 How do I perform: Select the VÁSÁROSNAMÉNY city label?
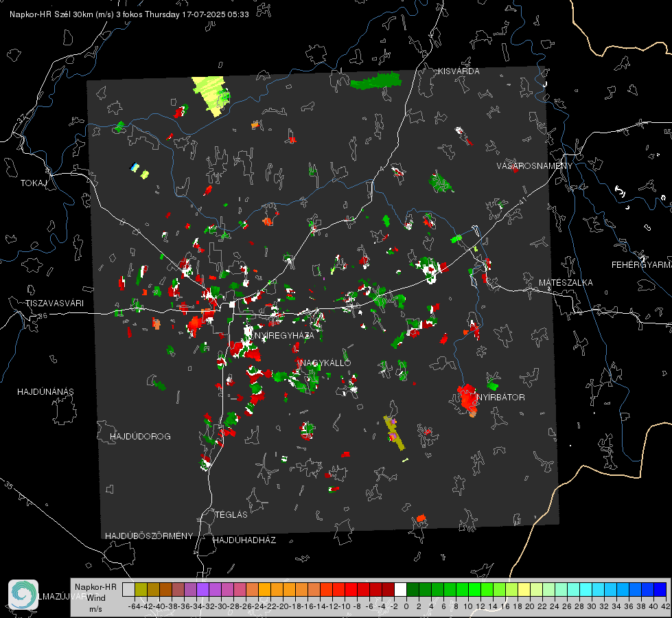(534, 165)
